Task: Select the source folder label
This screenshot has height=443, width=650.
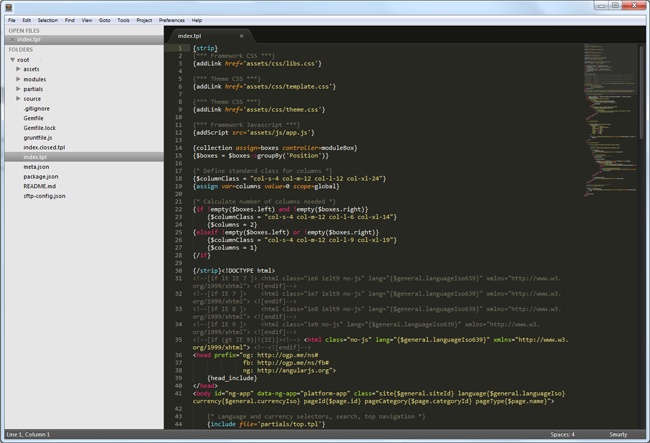Action: coord(32,99)
